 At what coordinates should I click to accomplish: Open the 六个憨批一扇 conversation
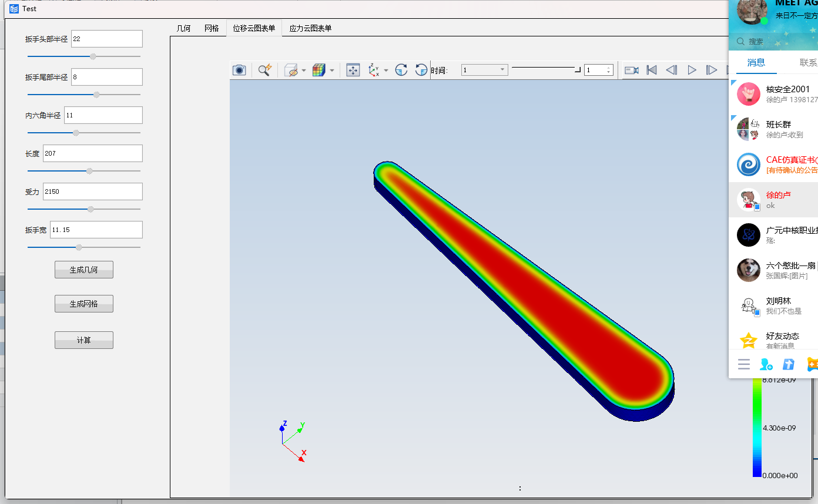click(773, 270)
